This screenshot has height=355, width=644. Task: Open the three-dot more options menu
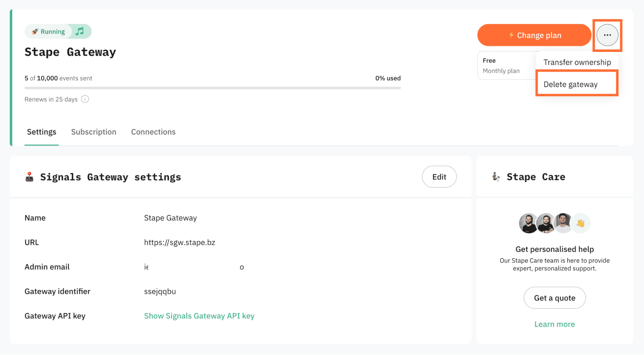tap(607, 35)
